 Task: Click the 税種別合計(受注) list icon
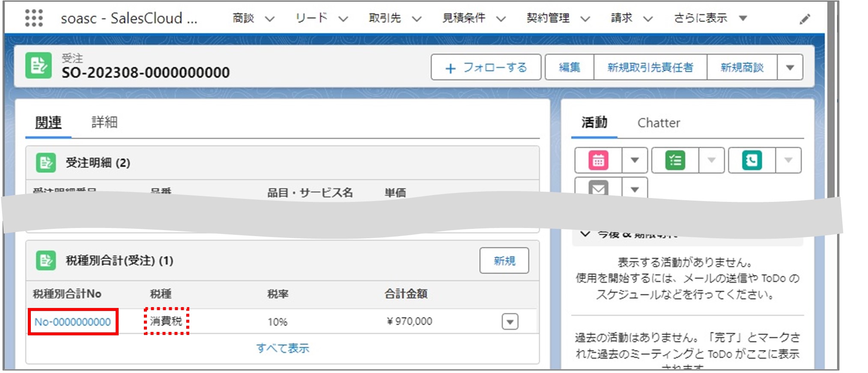(x=46, y=261)
